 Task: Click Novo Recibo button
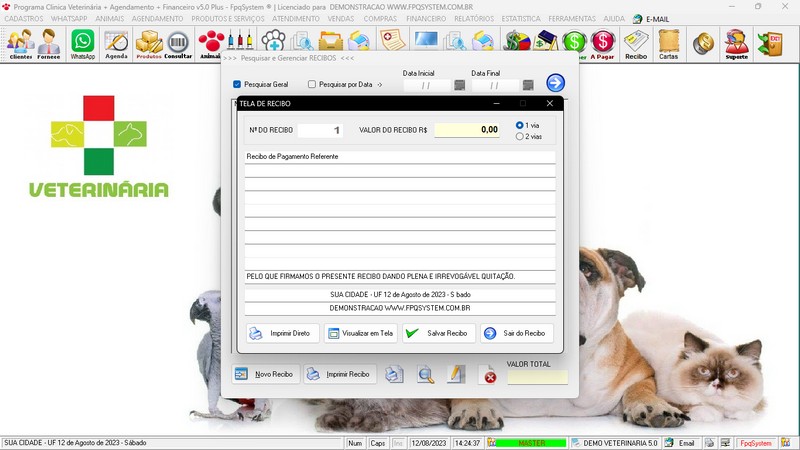266,374
